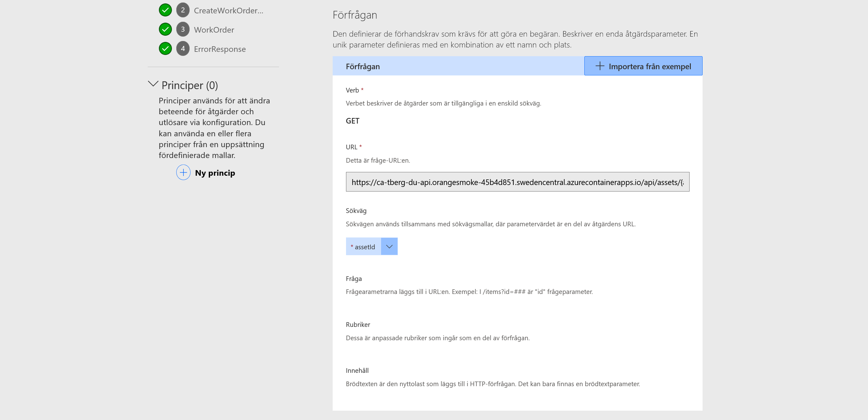Click the green checkmark beside CreateWorkOrder

165,10
